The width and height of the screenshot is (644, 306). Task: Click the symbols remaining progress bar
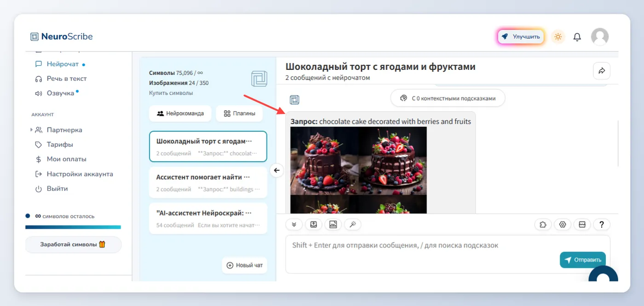pyautogui.click(x=73, y=227)
